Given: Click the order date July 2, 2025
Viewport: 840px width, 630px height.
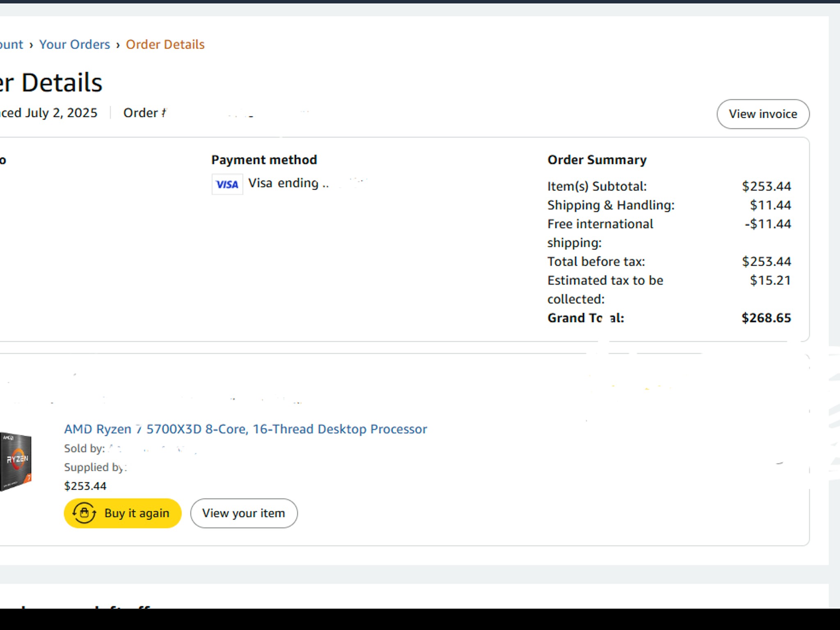Looking at the screenshot, I should coord(61,113).
